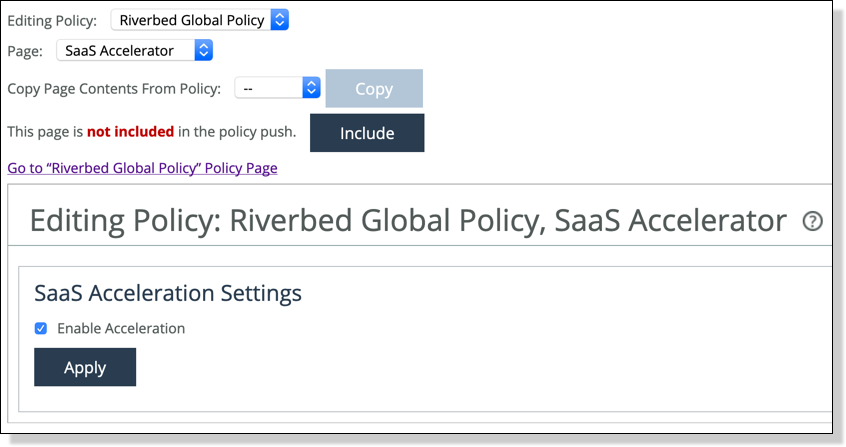Open the Copy Page Contents From Policy dropdown
Viewport: 846px width, 447px height.
277,88
